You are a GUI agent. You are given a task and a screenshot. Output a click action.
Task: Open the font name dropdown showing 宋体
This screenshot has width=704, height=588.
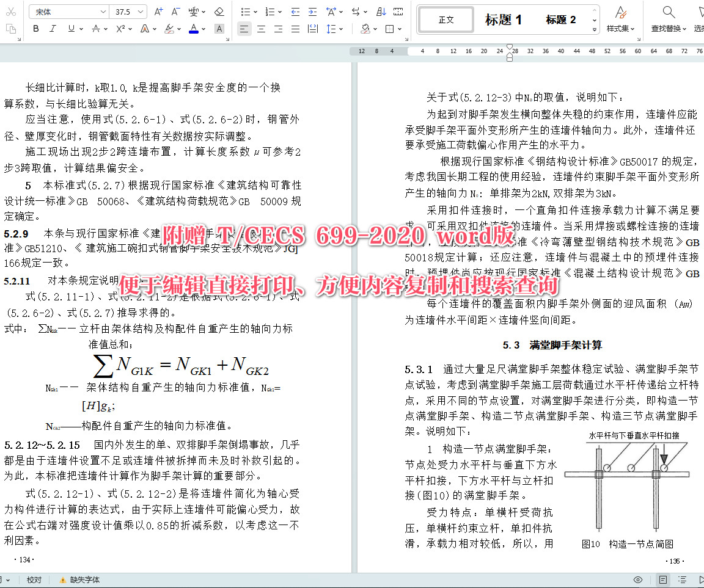[67, 11]
